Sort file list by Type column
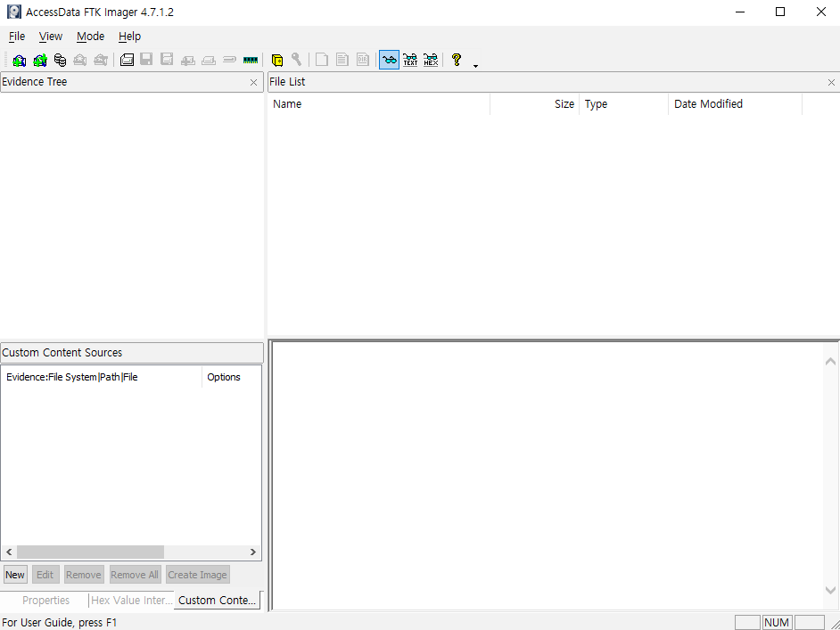 coord(623,104)
